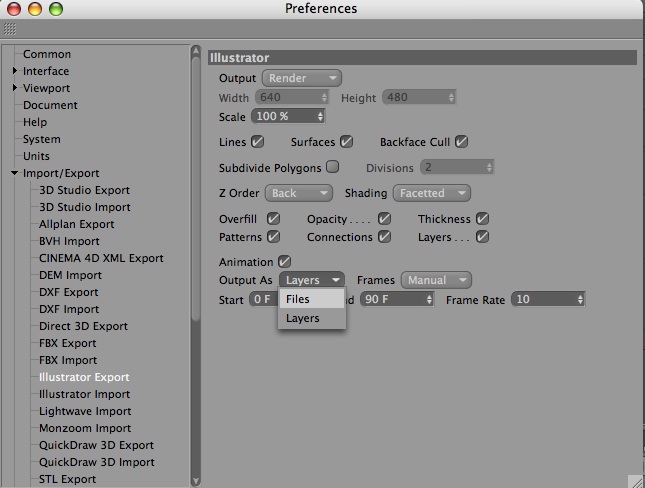Click the resize corner grip icon
The width and height of the screenshot is (645, 488).
click(x=636, y=481)
